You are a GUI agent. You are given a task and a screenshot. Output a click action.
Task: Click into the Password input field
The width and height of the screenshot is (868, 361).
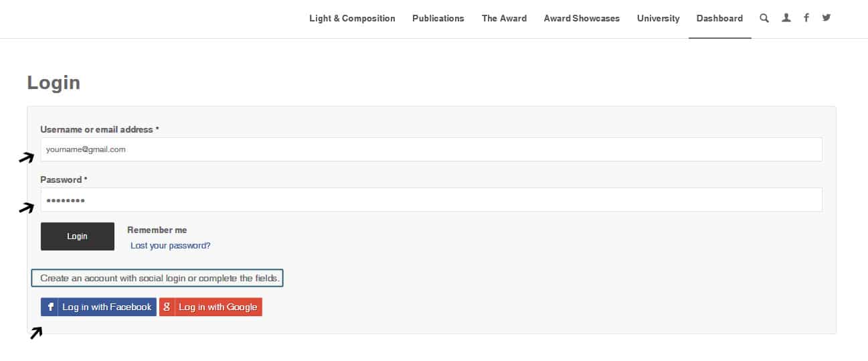431,200
